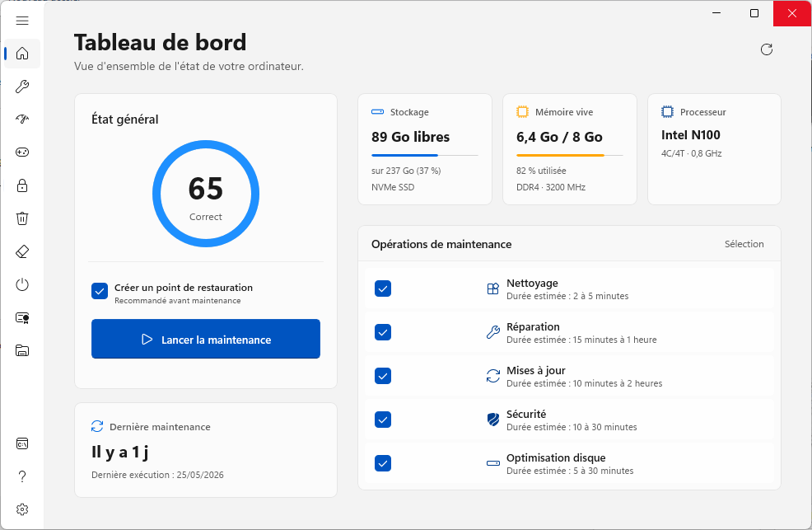Maximize the application window
812x530 pixels.
click(x=754, y=13)
